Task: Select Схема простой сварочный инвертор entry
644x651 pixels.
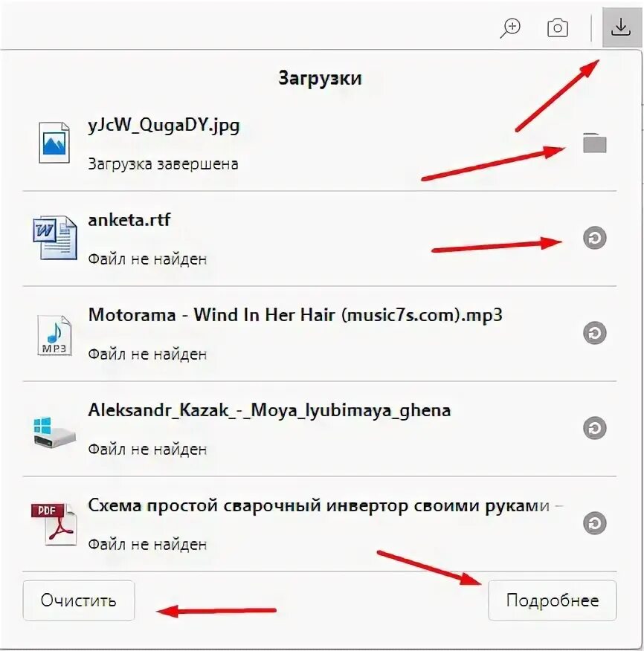Action: tap(319, 524)
